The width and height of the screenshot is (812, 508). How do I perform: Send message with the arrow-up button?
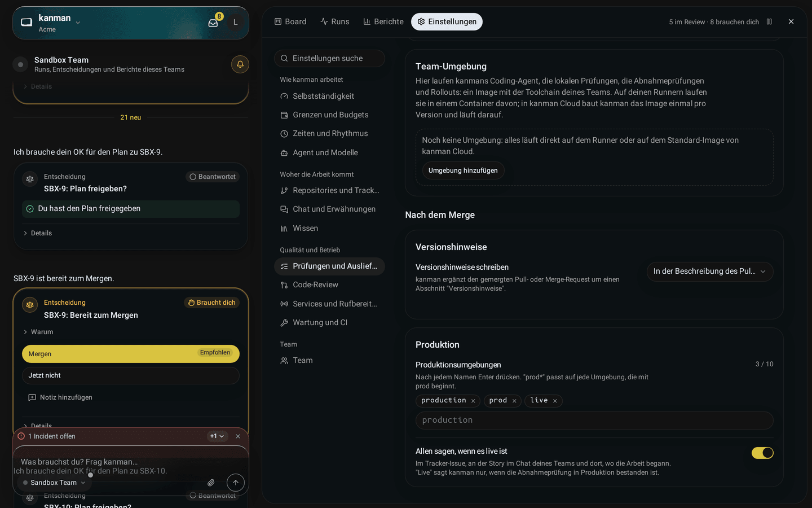point(236,483)
